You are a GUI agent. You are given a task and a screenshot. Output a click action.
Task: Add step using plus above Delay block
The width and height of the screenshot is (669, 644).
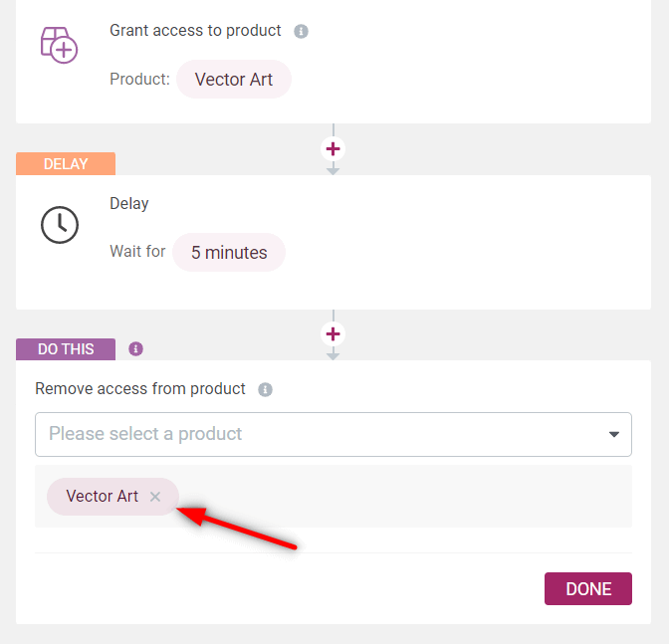coord(333,149)
